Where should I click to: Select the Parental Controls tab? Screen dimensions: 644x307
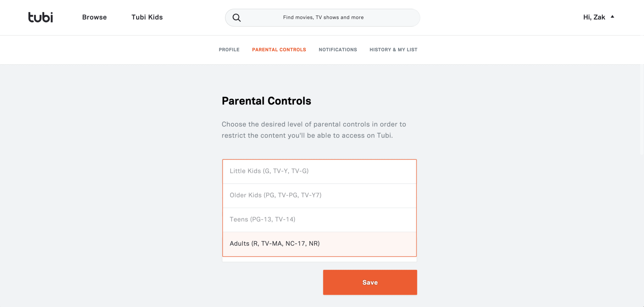(x=279, y=50)
